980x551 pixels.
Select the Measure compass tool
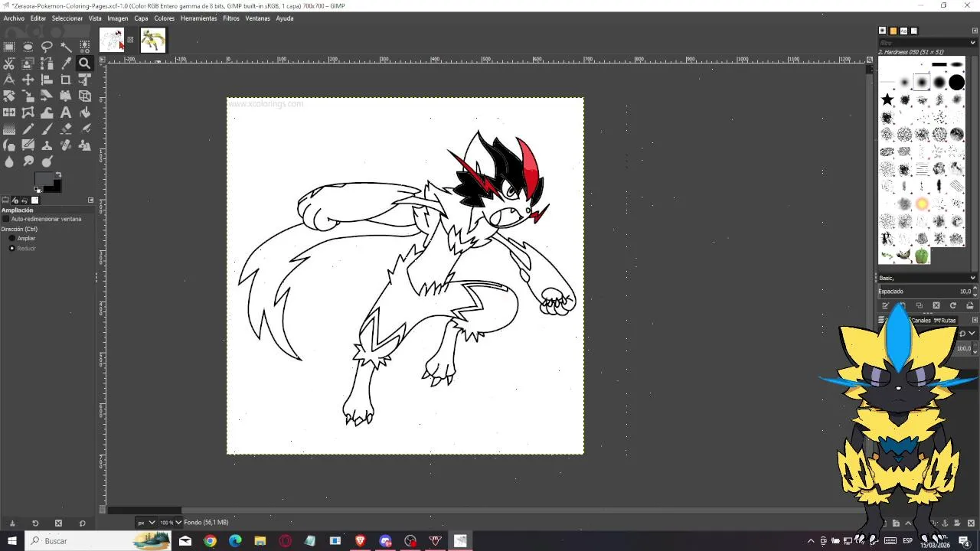pyautogui.click(x=9, y=80)
